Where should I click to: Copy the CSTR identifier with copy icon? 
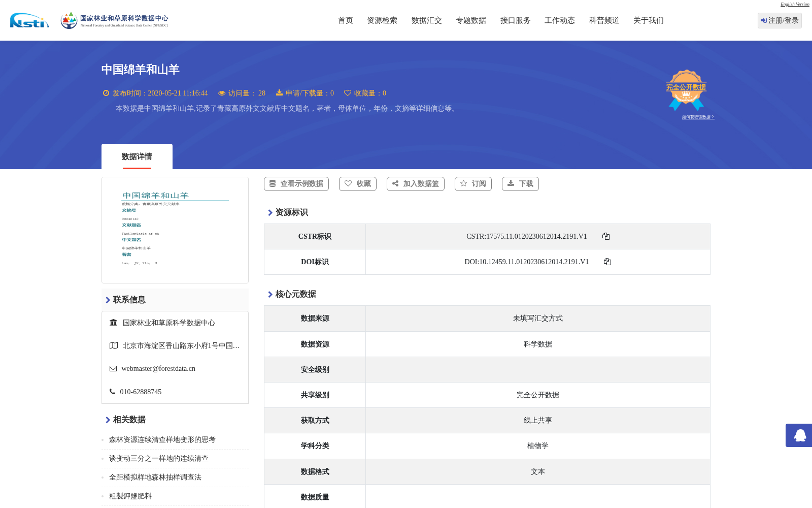[606, 236]
